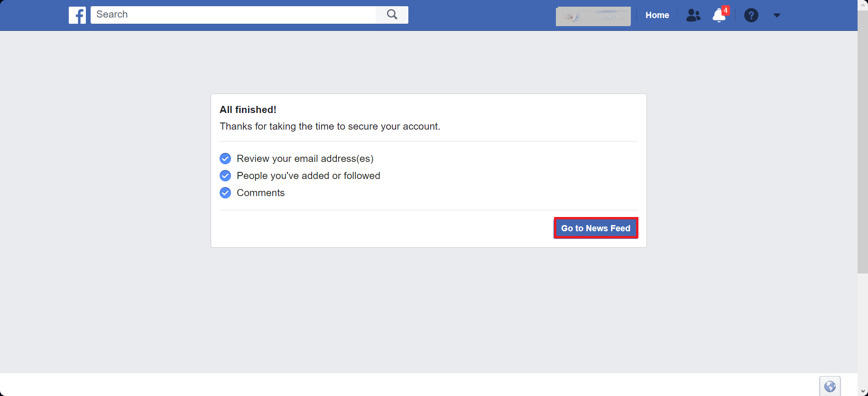Click the checkmark beside Review your email address(es)
Screen dimensions: 868x396
coord(225,158)
